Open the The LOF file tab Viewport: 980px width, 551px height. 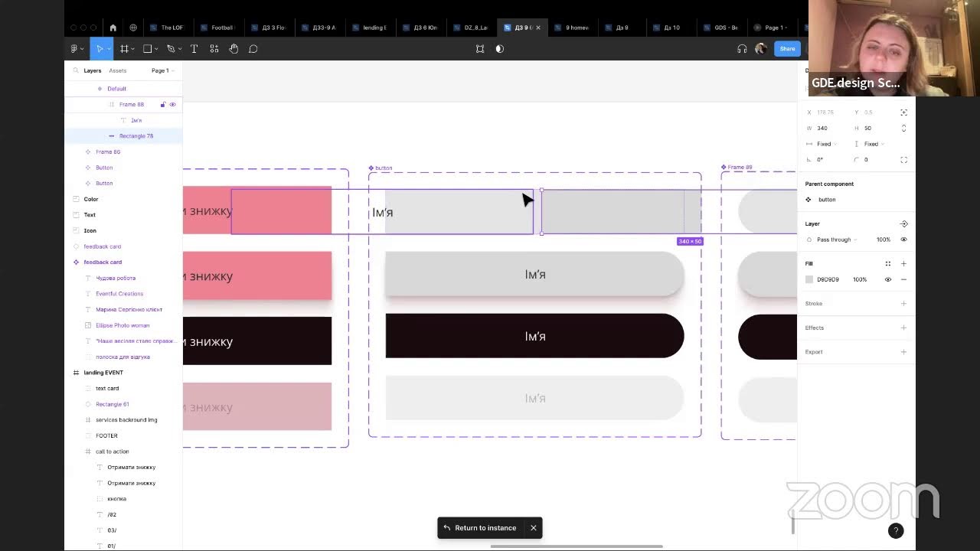167,28
